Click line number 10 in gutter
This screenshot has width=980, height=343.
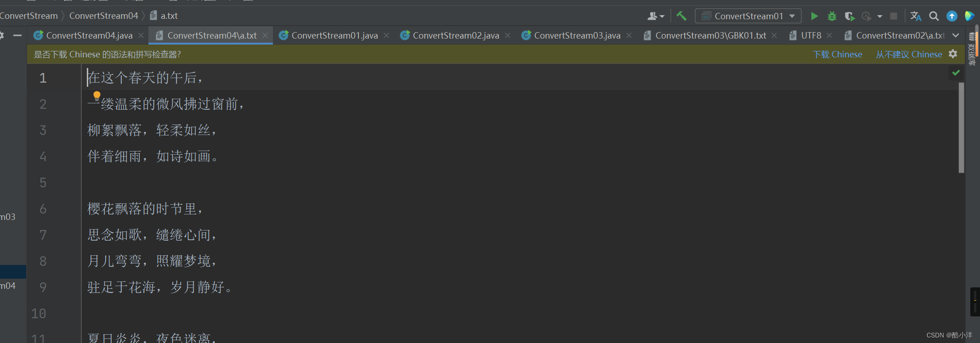(39, 313)
